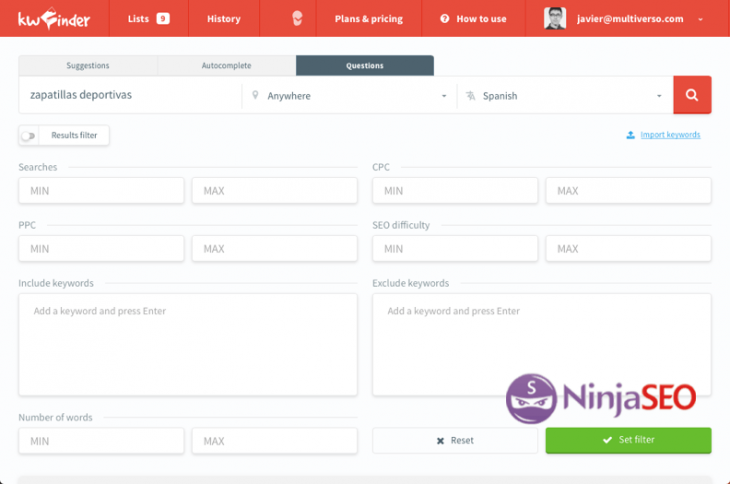Select the Questions tab
The width and height of the screenshot is (730, 484).
click(x=365, y=66)
